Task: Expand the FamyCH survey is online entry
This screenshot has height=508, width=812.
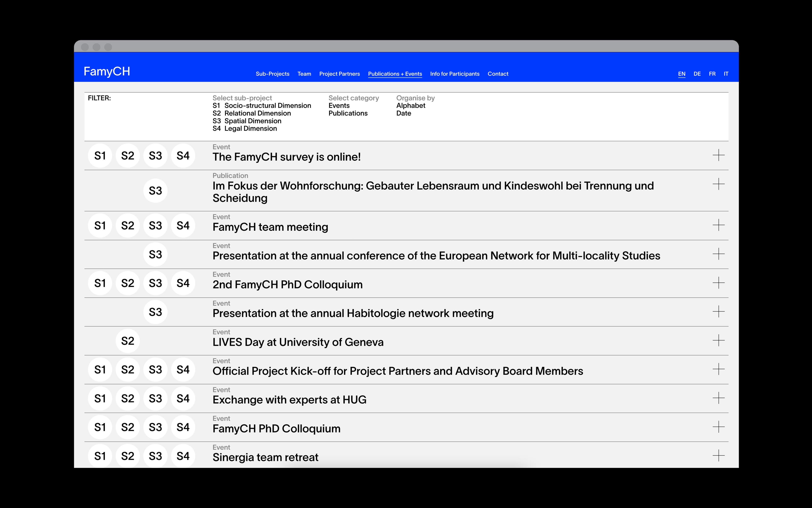Action: [718, 155]
